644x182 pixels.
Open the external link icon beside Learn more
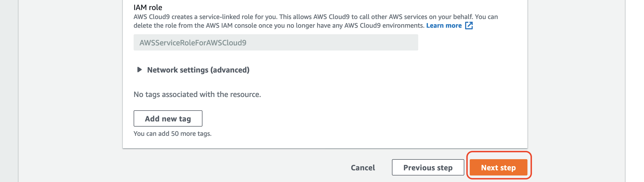(469, 26)
